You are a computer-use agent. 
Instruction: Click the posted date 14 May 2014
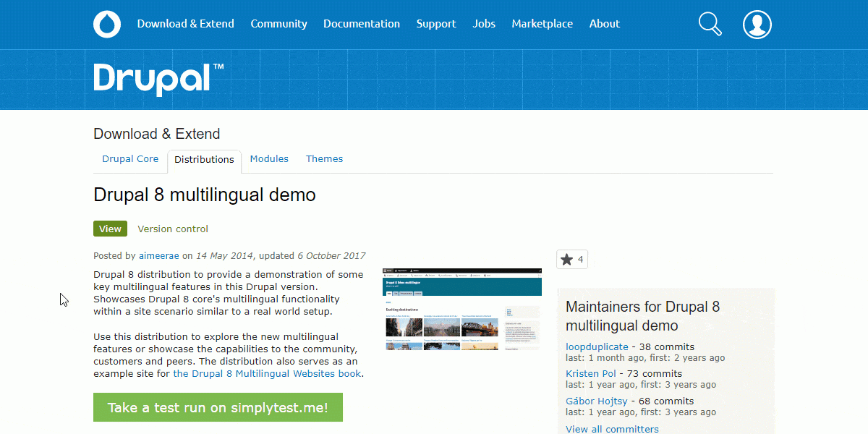[224, 255]
